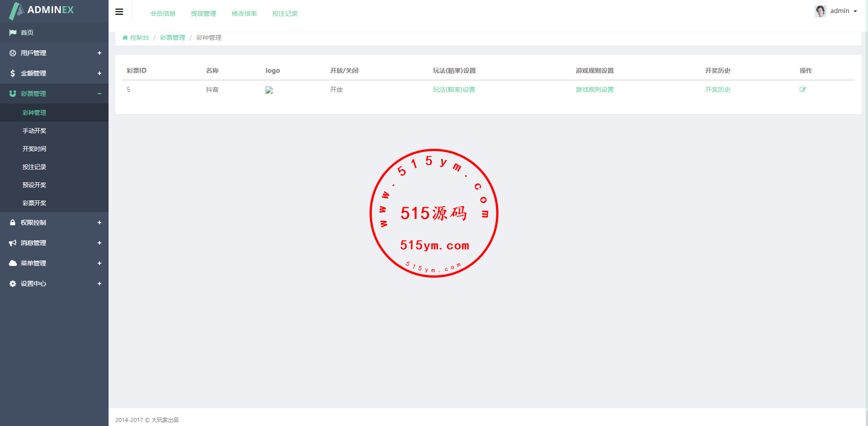Switch to 会员信息 top tab
Screen dimensions: 868x426
[163, 14]
